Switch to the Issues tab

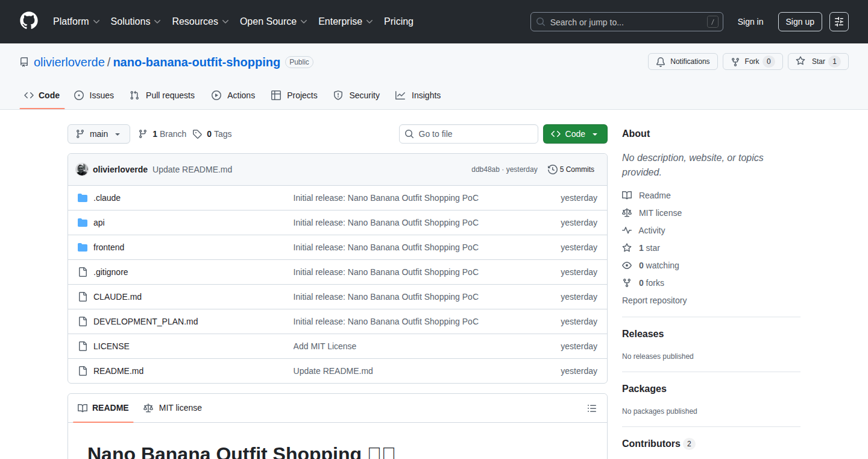point(94,95)
